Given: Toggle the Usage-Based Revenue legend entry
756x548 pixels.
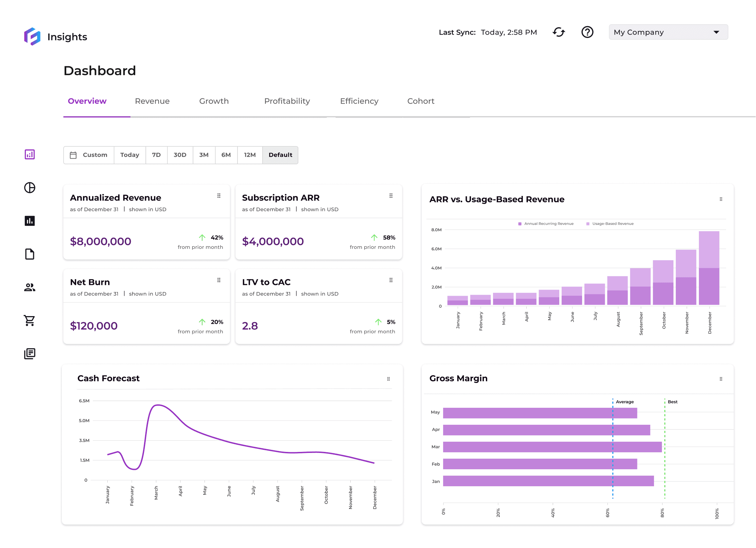Looking at the screenshot, I should (x=610, y=223).
